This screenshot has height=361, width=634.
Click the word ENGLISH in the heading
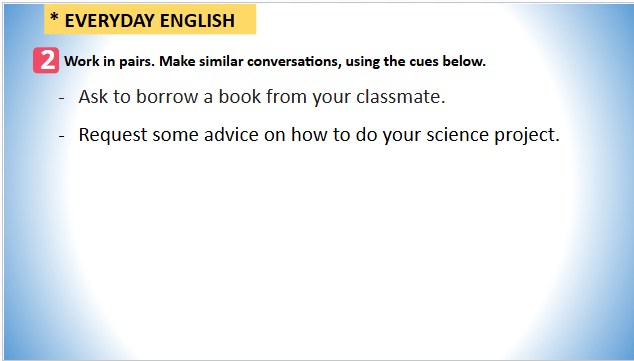197,21
